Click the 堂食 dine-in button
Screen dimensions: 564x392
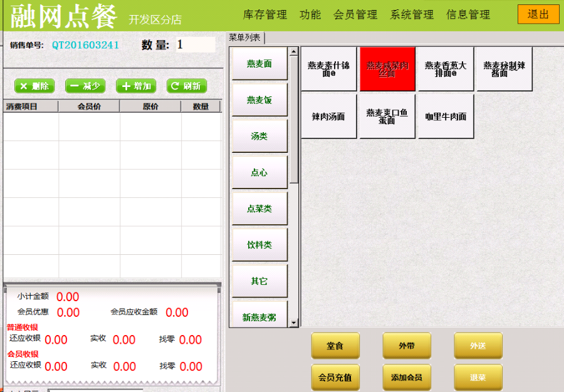tap(335, 346)
